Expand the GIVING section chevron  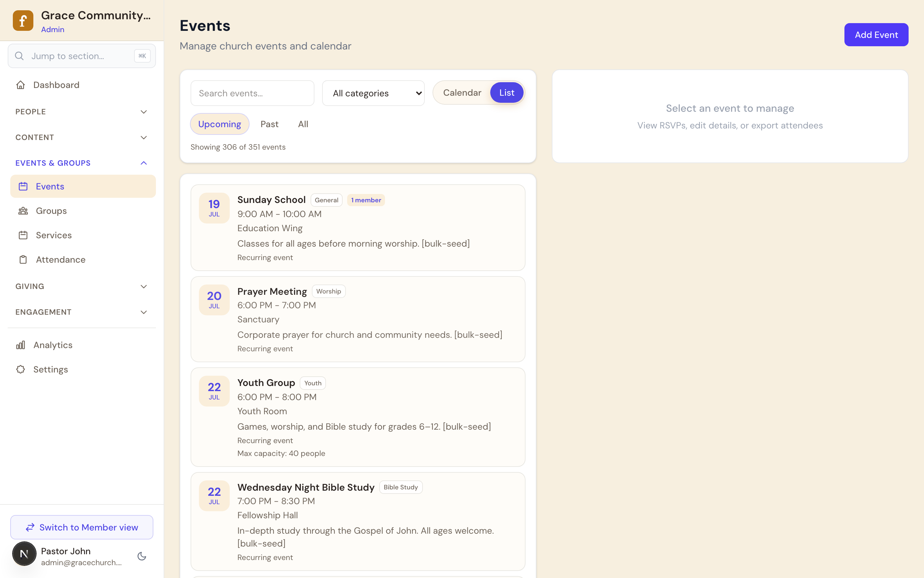point(143,287)
